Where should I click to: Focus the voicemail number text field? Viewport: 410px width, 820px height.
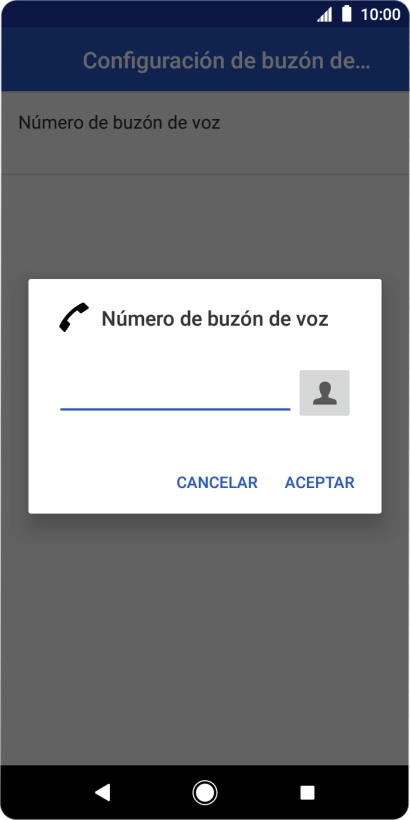[175, 393]
